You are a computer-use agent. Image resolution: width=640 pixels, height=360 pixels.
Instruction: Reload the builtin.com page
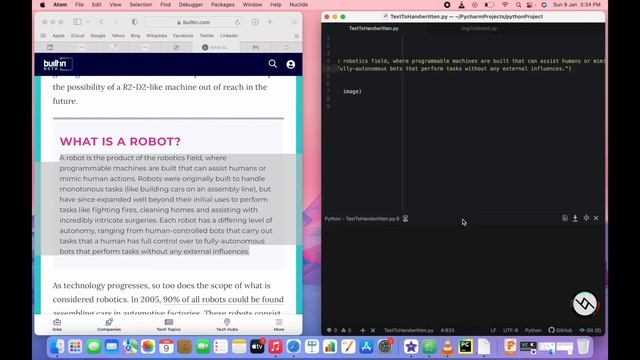click(x=237, y=22)
